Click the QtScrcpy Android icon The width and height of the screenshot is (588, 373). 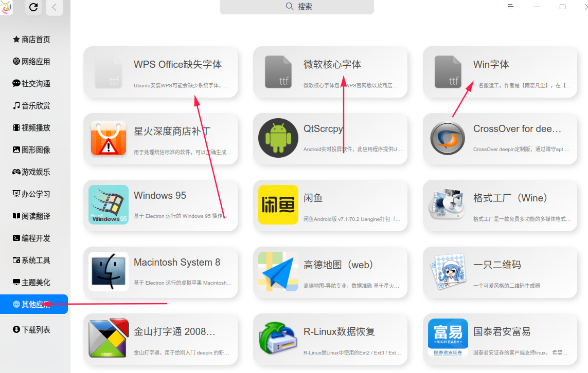[278, 138]
